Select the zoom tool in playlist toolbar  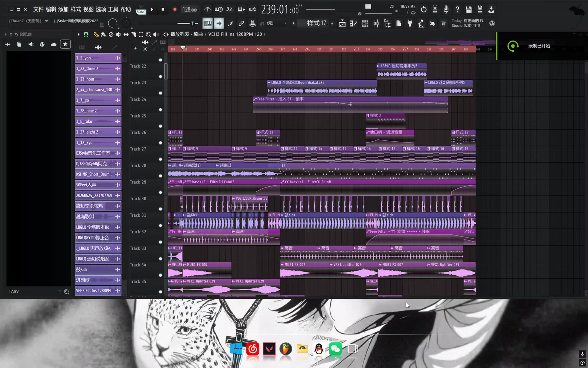(148, 34)
